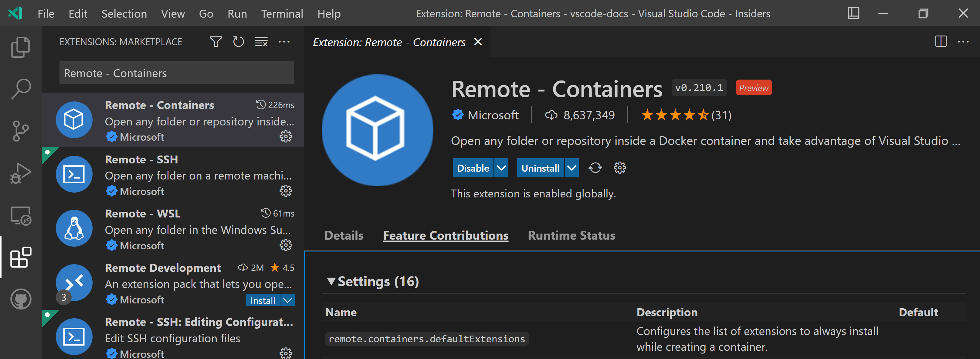980x359 pixels.
Task: Select Remote - SSH in extension list
Action: click(173, 174)
